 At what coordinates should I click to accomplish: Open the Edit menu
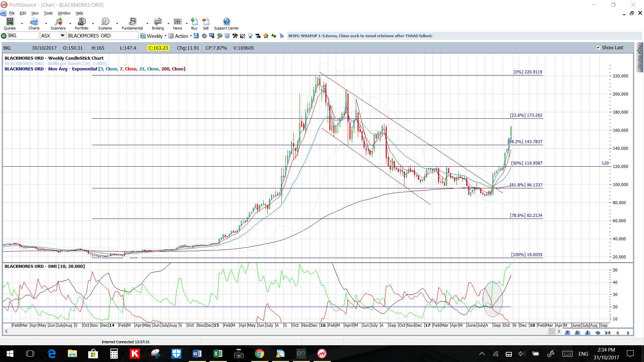pos(23,13)
